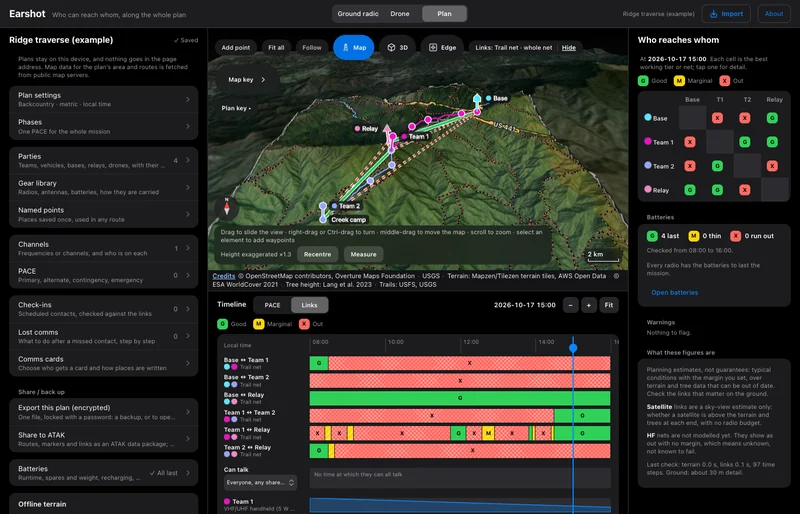Click the red 0 run out badge
Image resolution: width=800 pixels, height=514 pixels.
point(735,236)
